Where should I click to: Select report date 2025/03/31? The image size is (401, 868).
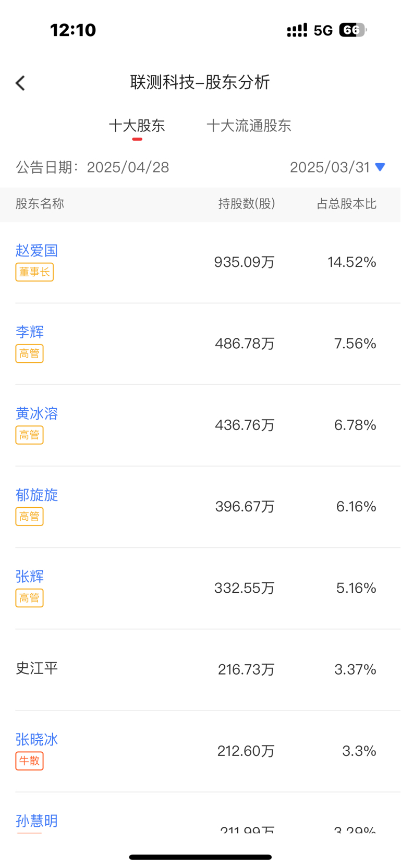coord(330,167)
